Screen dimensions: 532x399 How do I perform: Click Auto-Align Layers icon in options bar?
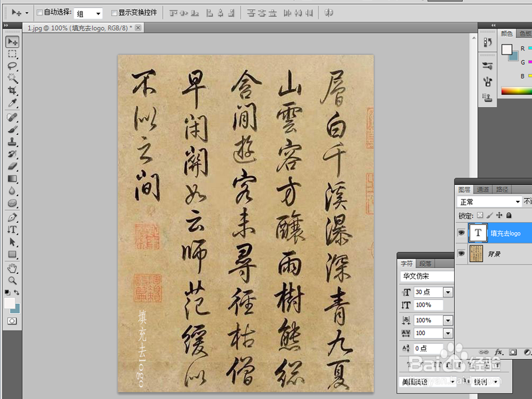point(329,13)
